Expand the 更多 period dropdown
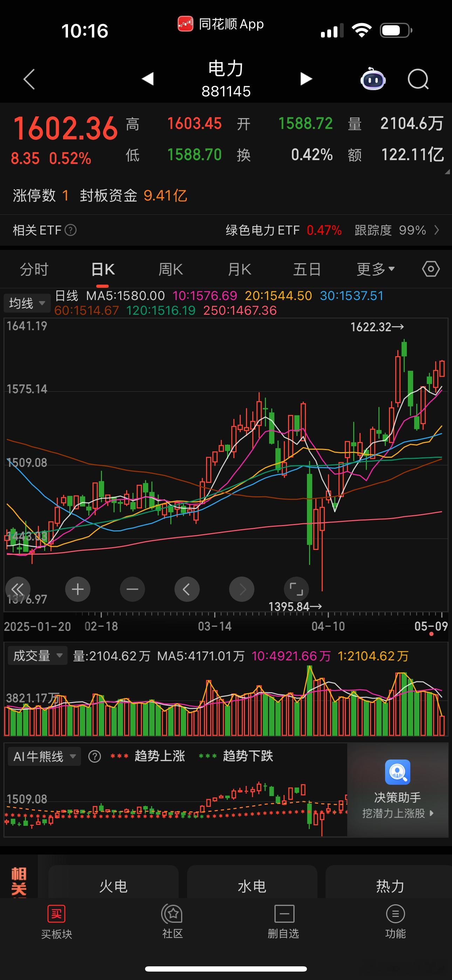The image size is (452, 980). pos(376,269)
